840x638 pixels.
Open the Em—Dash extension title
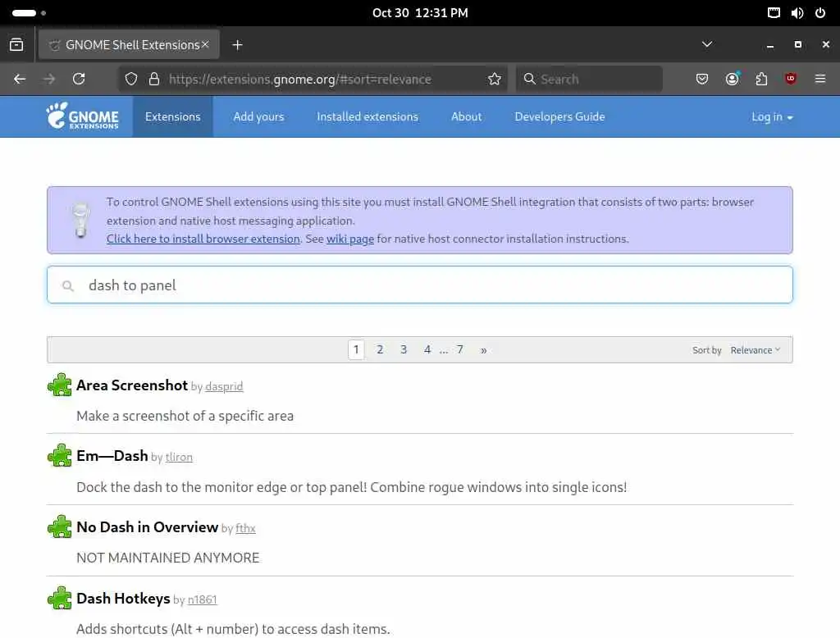[x=112, y=456]
